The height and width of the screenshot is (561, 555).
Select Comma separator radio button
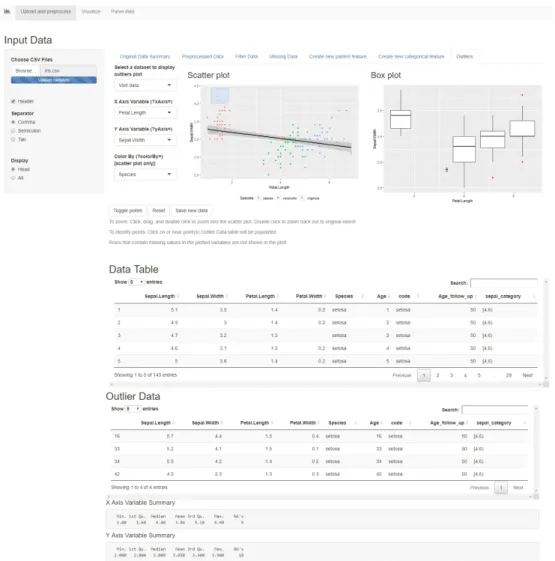(13, 122)
